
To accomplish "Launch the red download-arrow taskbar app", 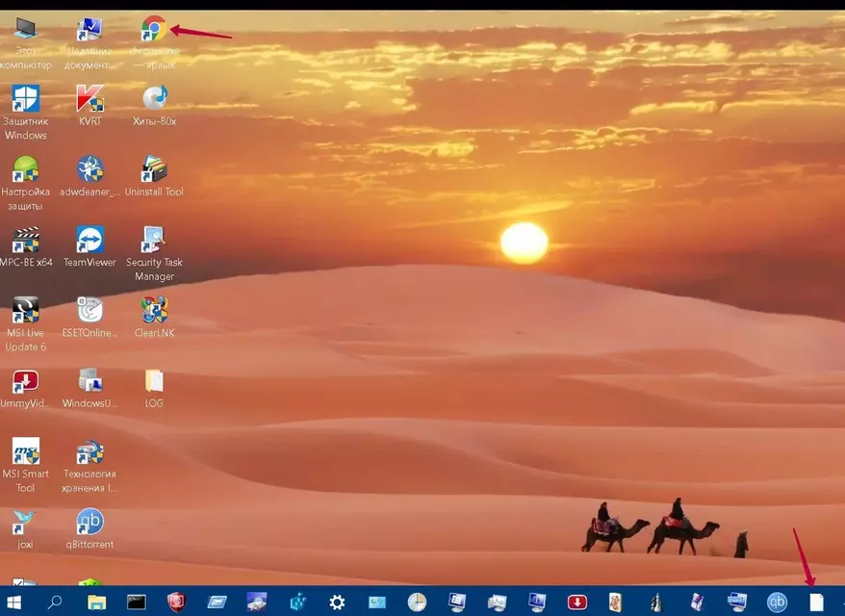I will pyautogui.click(x=577, y=602).
